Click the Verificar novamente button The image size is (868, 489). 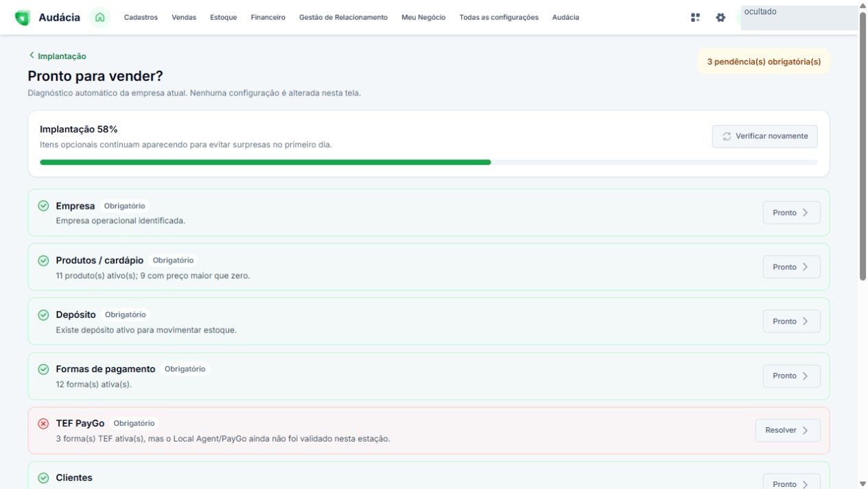[765, 136]
